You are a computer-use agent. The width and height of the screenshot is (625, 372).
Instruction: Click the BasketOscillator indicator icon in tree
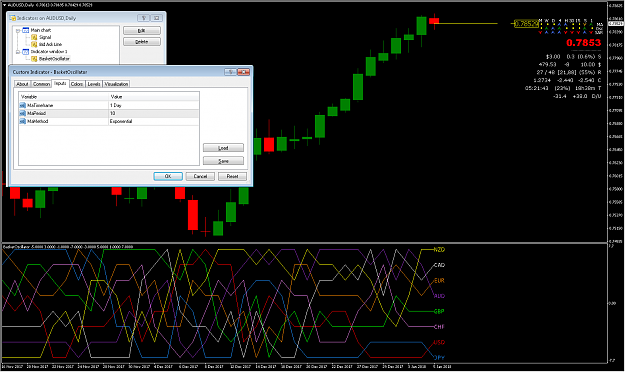pos(34,59)
